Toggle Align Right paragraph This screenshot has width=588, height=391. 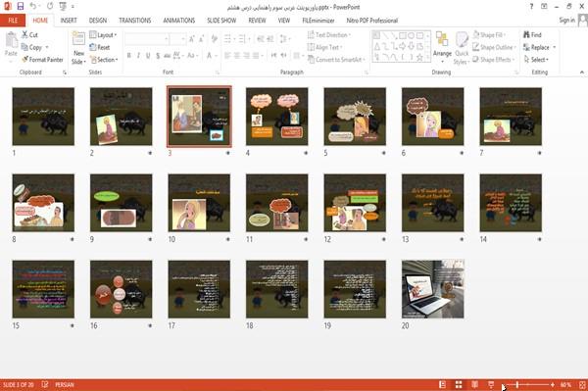click(246, 56)
